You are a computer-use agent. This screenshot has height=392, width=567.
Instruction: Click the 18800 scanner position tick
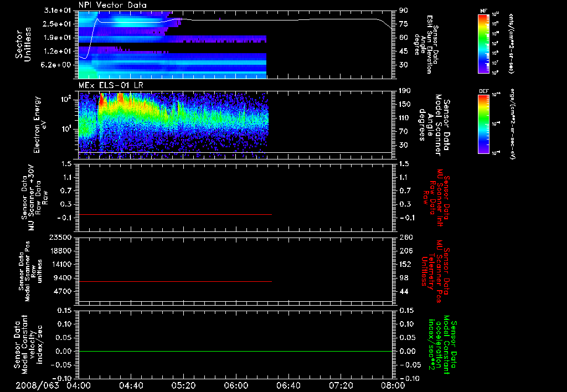pos(60,251)
